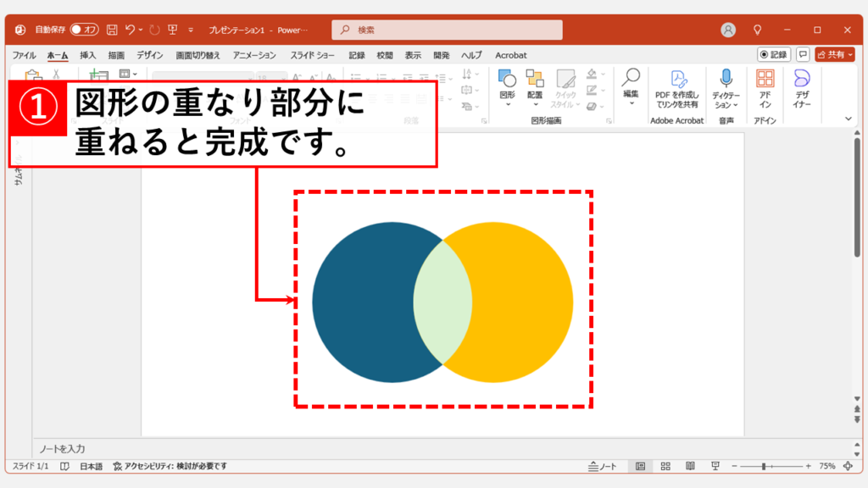Switch to slide sorter view

click(x=665, y=467)
